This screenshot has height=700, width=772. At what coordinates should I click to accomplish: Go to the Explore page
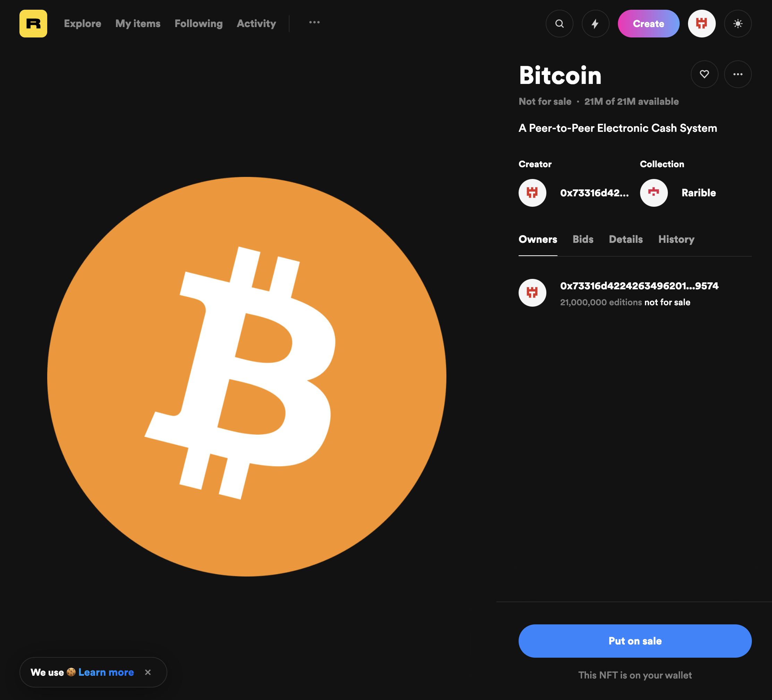click(x=82, y=23)
